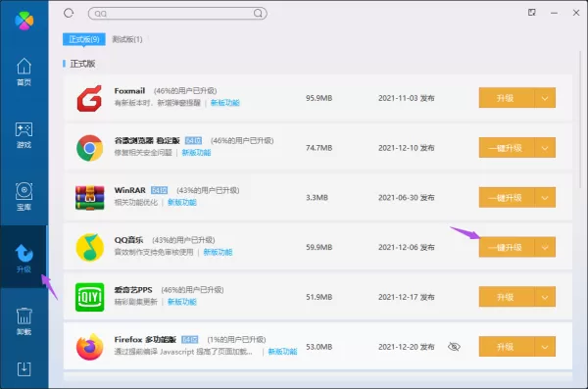
Task: Click the 64位 badge next to WinRAR
Action: (x=159, y=190)
